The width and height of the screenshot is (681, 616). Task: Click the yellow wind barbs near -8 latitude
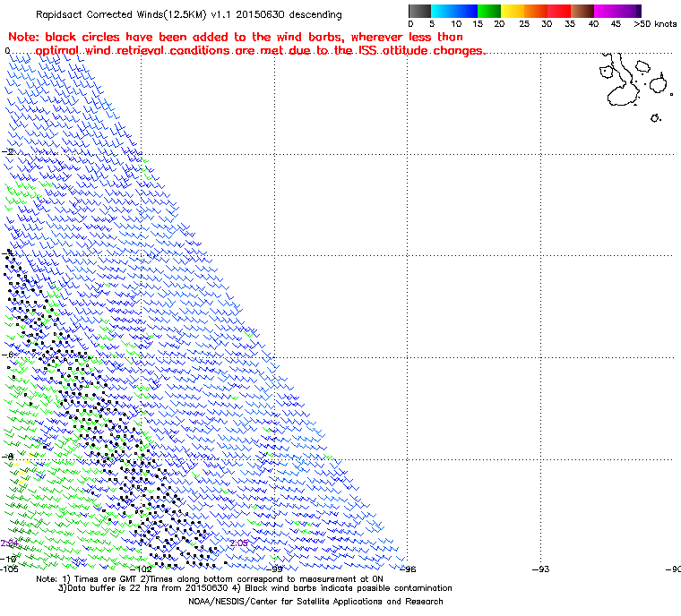click(22, 466)
